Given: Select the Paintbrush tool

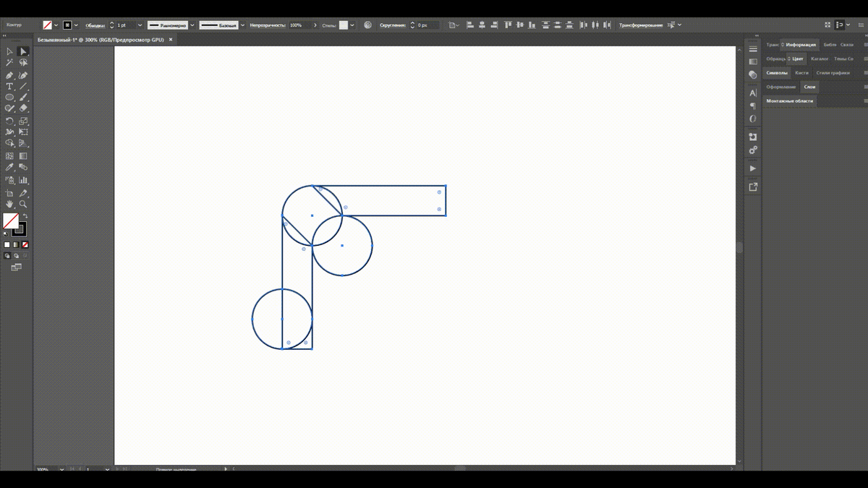Looking at the screenshot, I should pyautogui.click(x=23, y=97).
